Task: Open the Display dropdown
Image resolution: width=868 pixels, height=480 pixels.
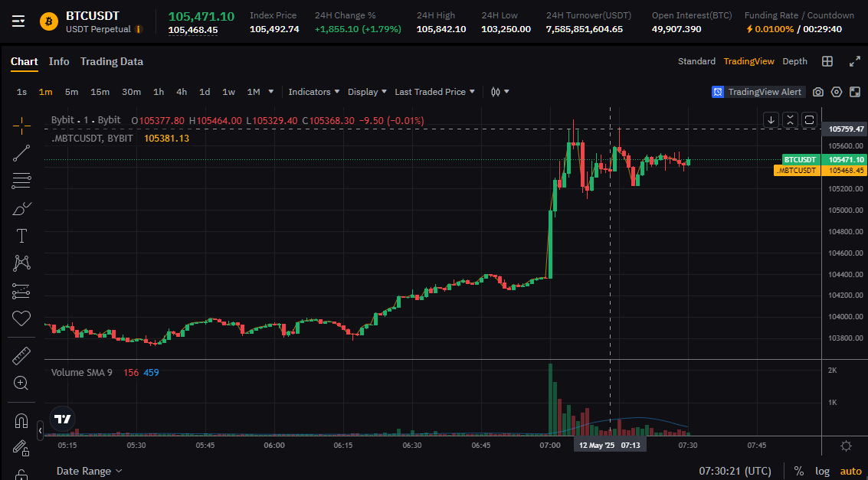Action: click(x=367, y=92)
